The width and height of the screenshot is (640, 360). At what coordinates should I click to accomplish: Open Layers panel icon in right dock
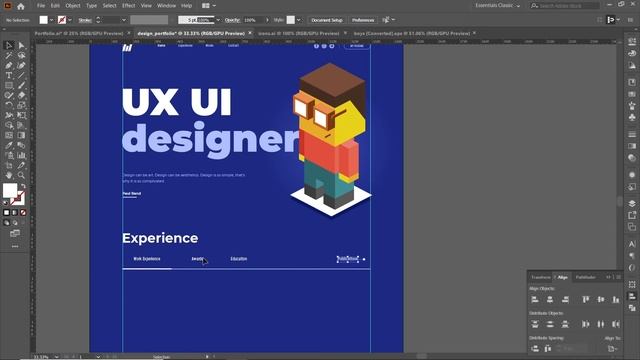click(632, 204)
